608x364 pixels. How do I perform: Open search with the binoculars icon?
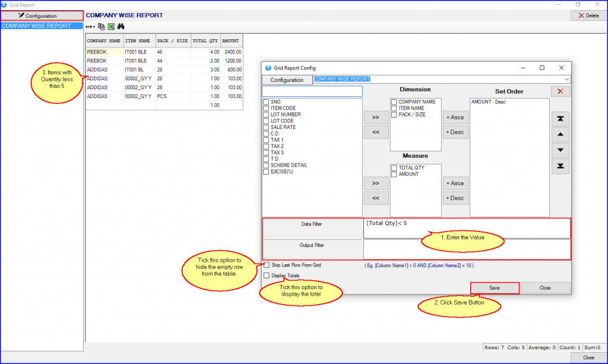pyautogui.click(x=121, y=26)
